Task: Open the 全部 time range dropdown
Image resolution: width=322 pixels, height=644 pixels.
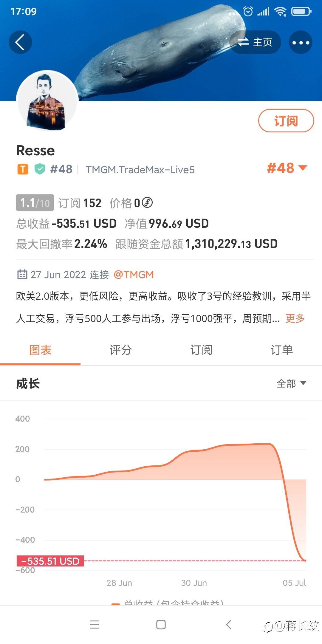Action: pos(291,383)
